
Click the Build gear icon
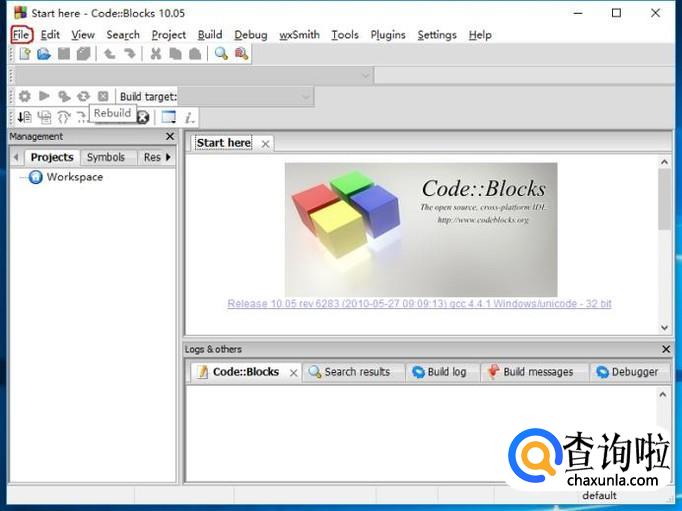[x=25, y=96]
